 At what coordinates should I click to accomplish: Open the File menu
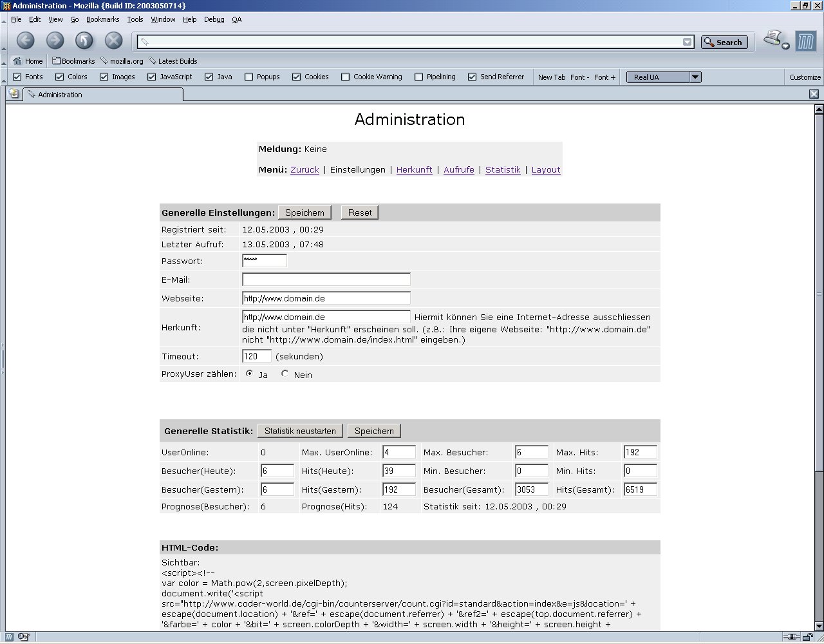(16, 19)
